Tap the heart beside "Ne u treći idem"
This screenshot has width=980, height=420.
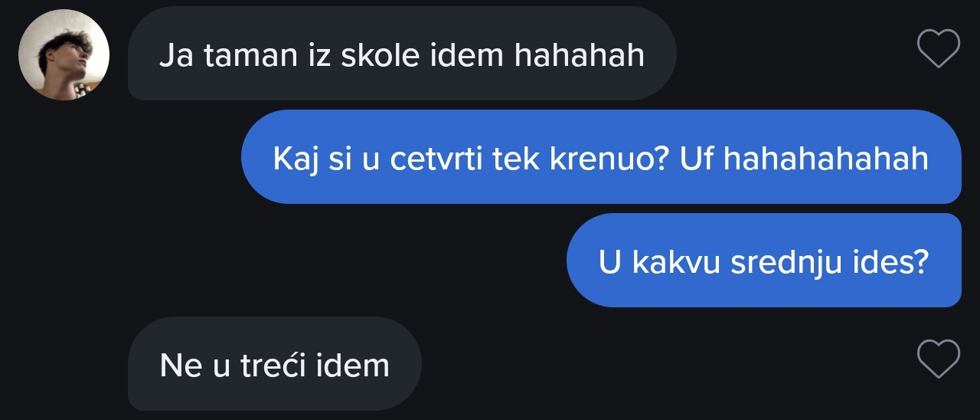[x=939, y=359]
